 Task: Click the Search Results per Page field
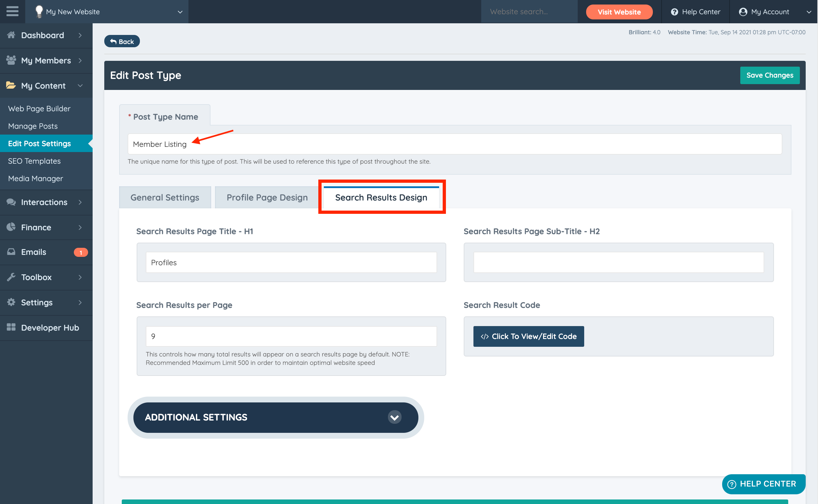291,336
